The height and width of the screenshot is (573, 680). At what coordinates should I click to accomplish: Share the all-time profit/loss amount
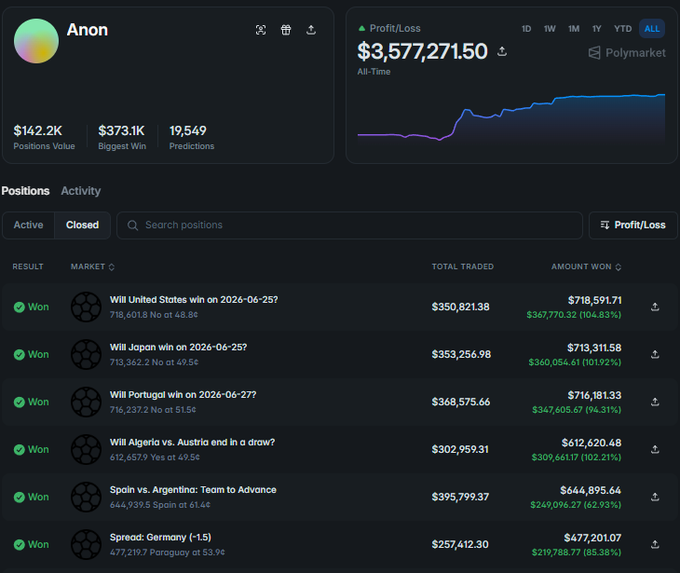(502, 51)
